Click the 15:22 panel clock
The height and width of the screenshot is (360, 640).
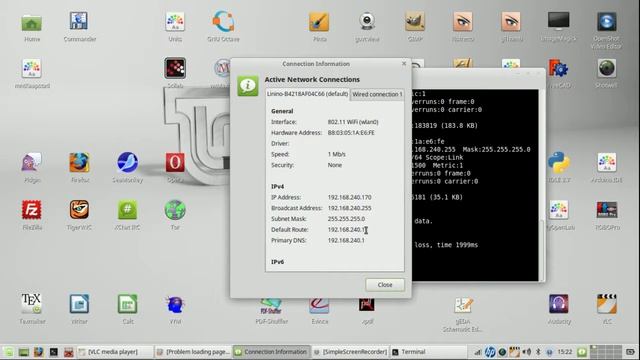coord(565,352)
